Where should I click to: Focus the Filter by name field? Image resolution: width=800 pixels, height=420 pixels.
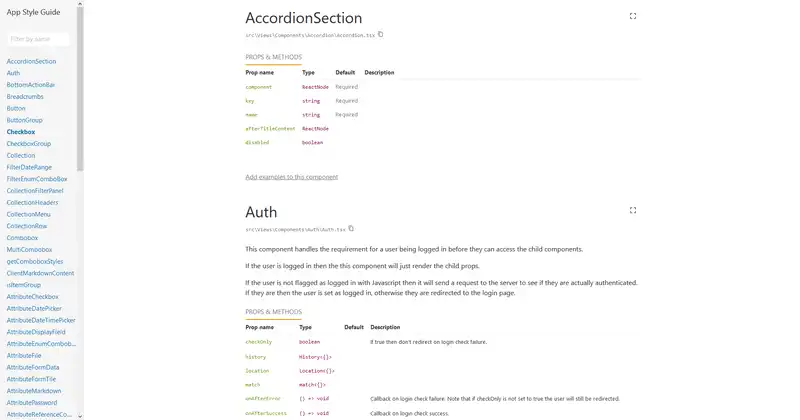pos(39,39)
